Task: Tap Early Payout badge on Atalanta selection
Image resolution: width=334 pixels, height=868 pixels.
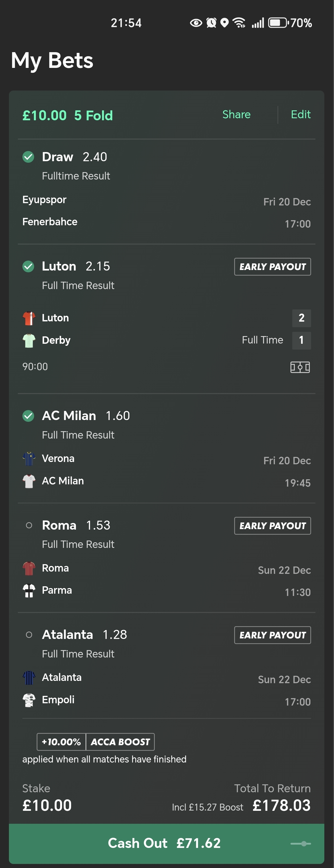Action: pyautogui.click(x=272, y=635)
